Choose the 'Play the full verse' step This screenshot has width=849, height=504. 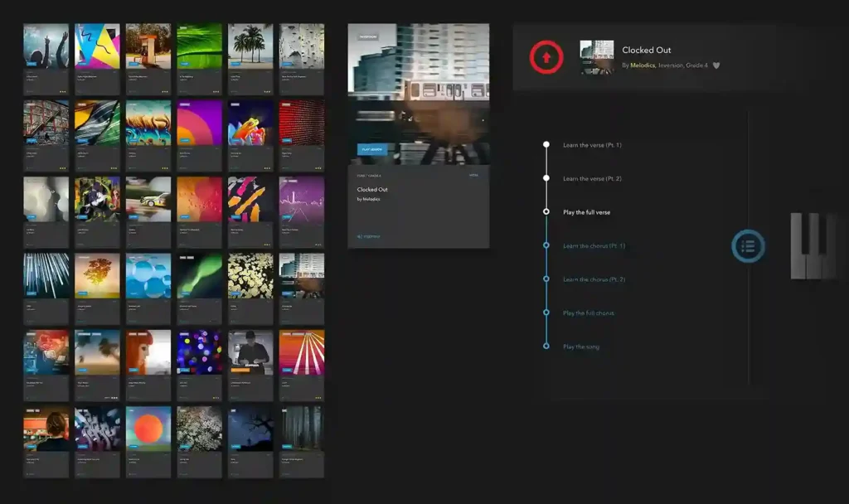coord(586,212)
